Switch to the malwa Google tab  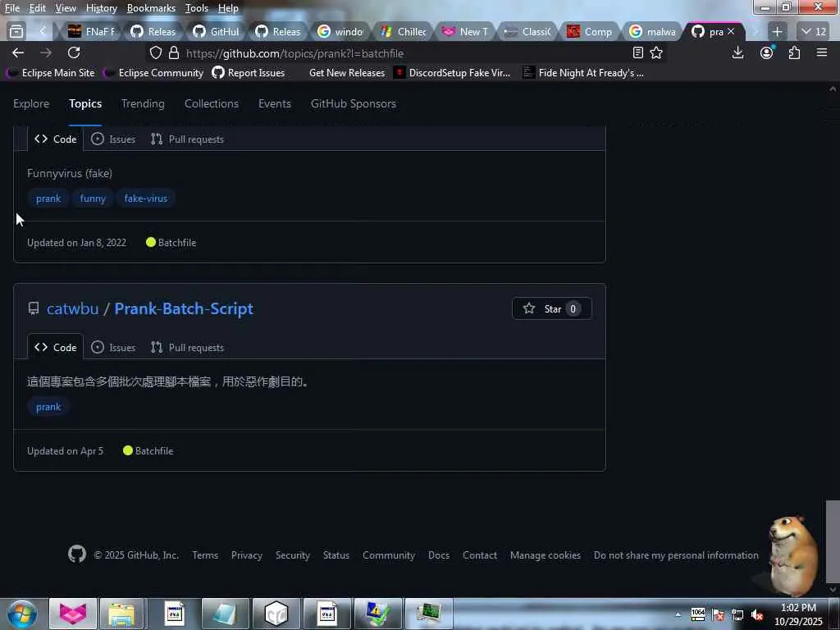pyautogui.click(x=654, y=32)
